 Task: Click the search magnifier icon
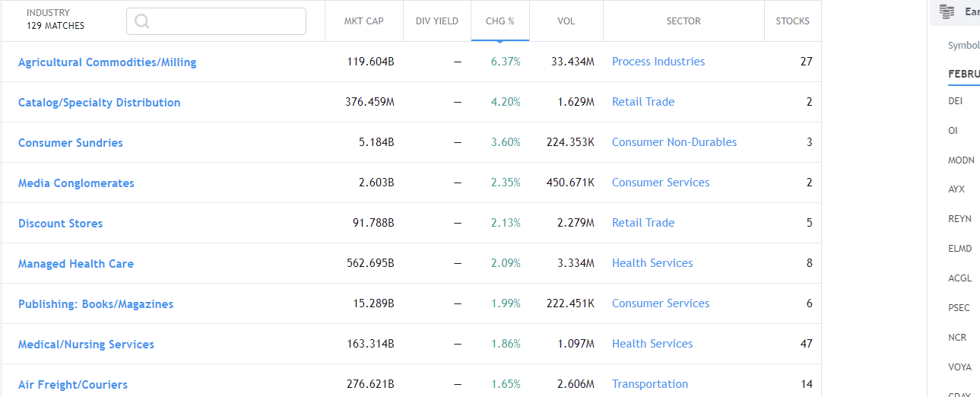click(142, 21)
